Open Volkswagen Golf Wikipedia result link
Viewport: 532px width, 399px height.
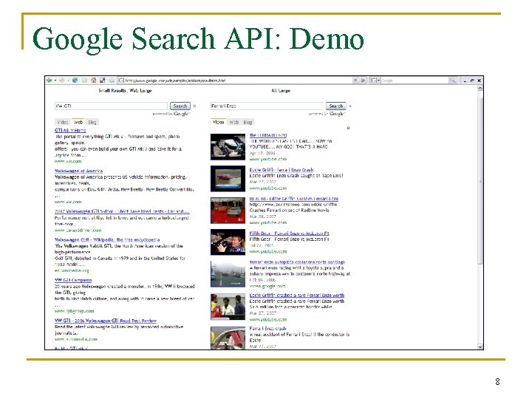(107, 240)
